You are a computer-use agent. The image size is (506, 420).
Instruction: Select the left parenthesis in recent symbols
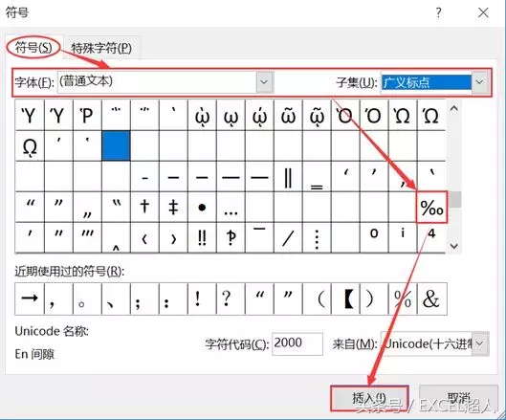tap(317, 298)
